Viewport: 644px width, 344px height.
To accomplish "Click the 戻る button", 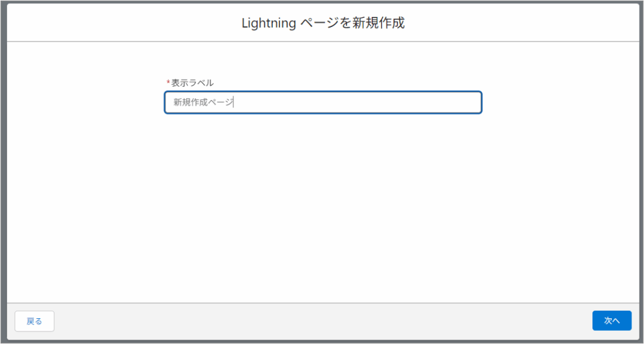I will click(x=35, y=321).
